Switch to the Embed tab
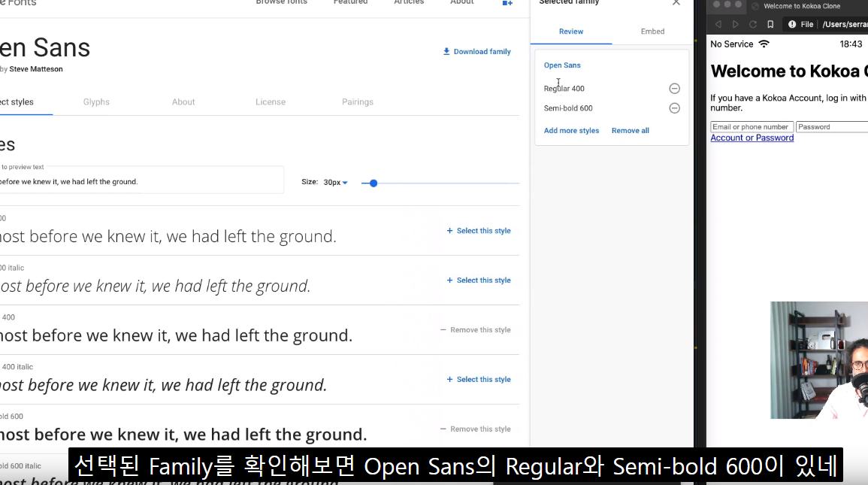868x485 pixels. click(x=652, y=32)
